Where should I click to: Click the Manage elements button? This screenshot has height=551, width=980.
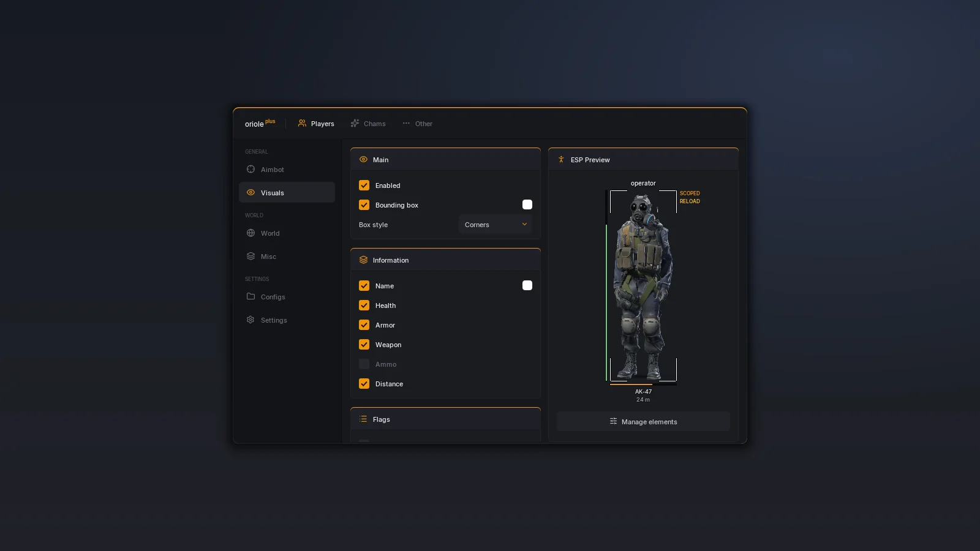[643, 422]
